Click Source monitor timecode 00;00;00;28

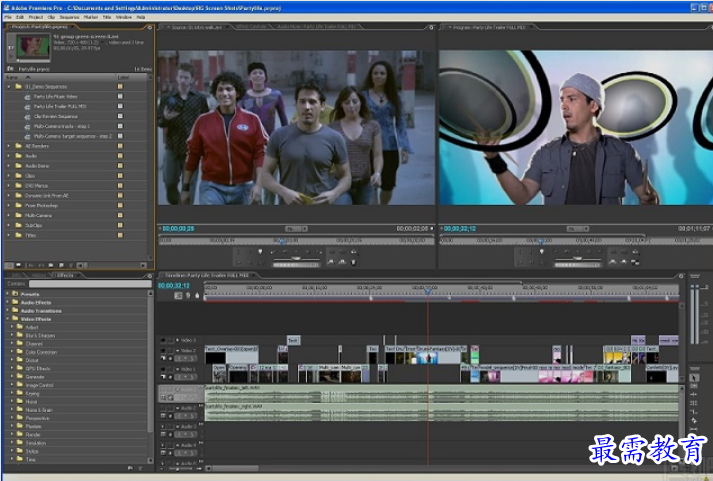coord(178,229)
